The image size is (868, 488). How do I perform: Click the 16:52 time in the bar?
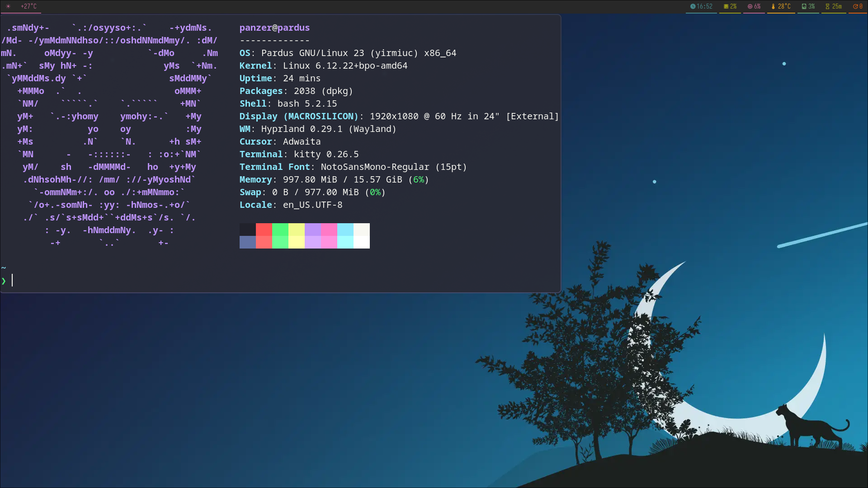pyautogui.click(x=704, y=6)
